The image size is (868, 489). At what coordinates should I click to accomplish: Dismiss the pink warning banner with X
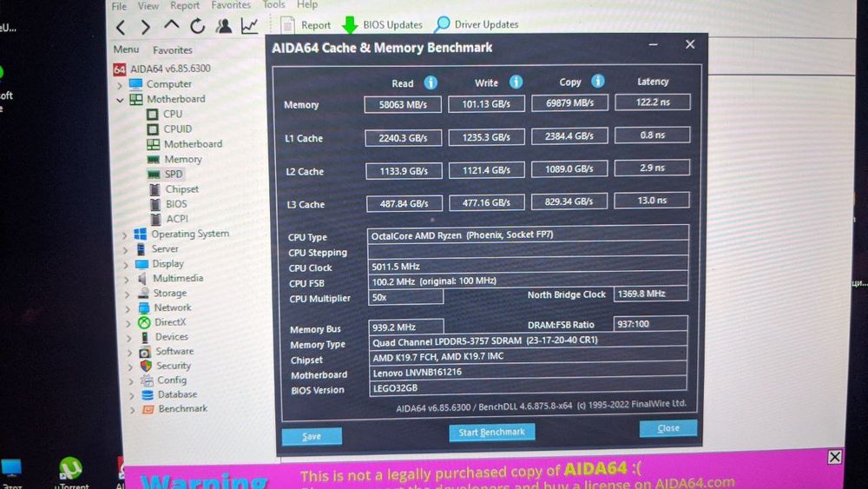point(835,457)
